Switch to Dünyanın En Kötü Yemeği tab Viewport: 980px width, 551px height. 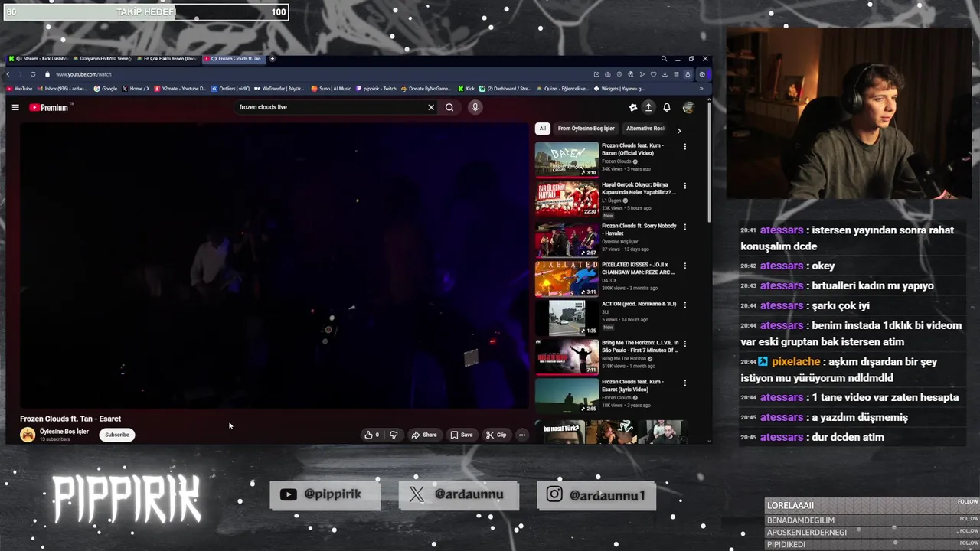[102, 59]
